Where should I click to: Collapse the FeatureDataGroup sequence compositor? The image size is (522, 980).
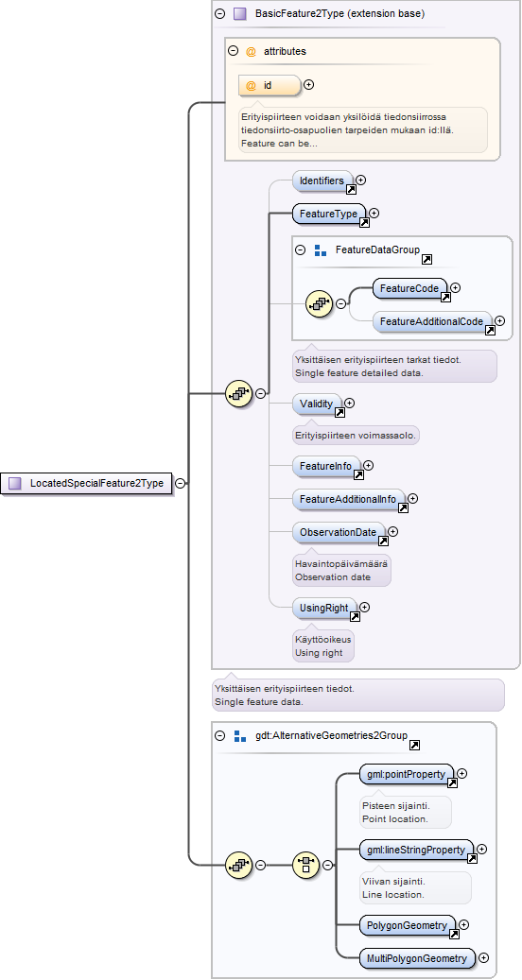point(340,303)
